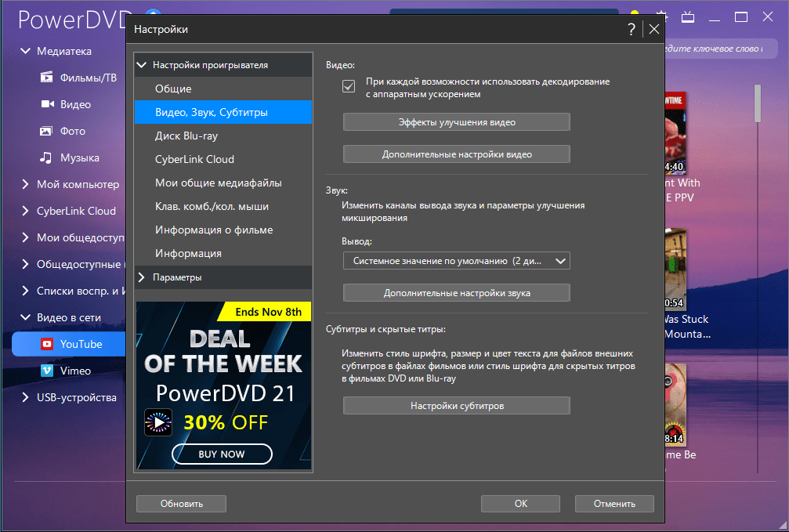Click the Обновить button
The width and height of the screenshot is (789, 532).
(181, 504)
